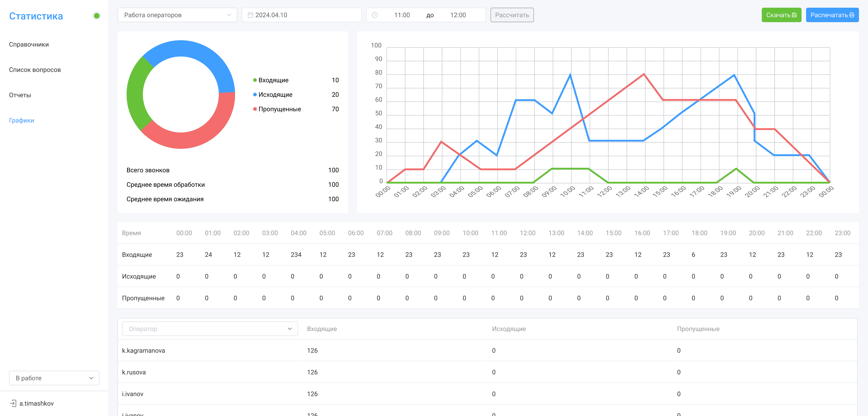This screenshot has width=868, height=416.
Task: Click the save icon on Скачать button
Action: click(x=794, y=15)
